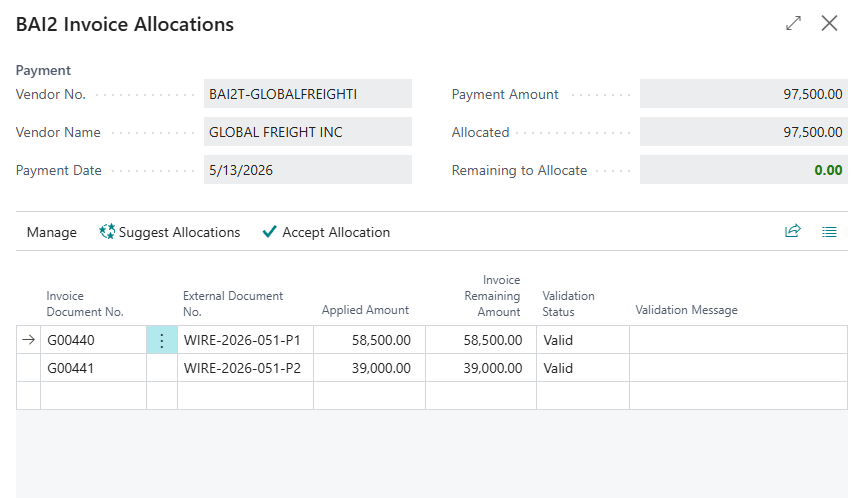Click the empty Validation Message cell for G00440

pyautogui.click(x=739, y=340)
